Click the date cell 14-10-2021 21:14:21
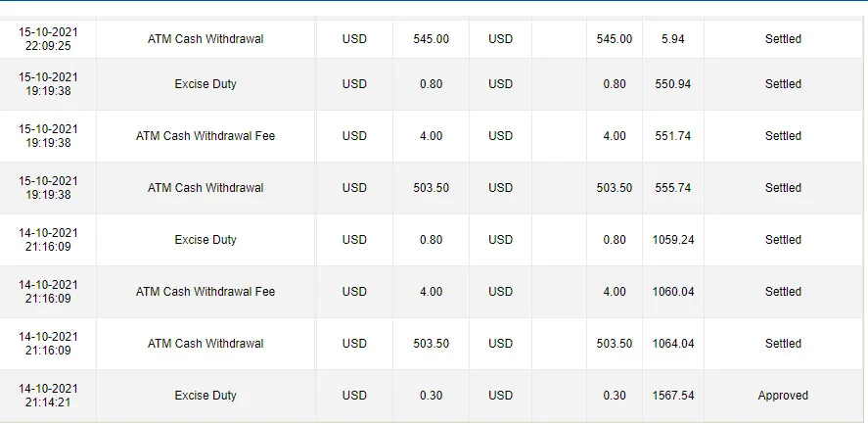The width and height of the screenshot is (868, 425). point(48,396)
